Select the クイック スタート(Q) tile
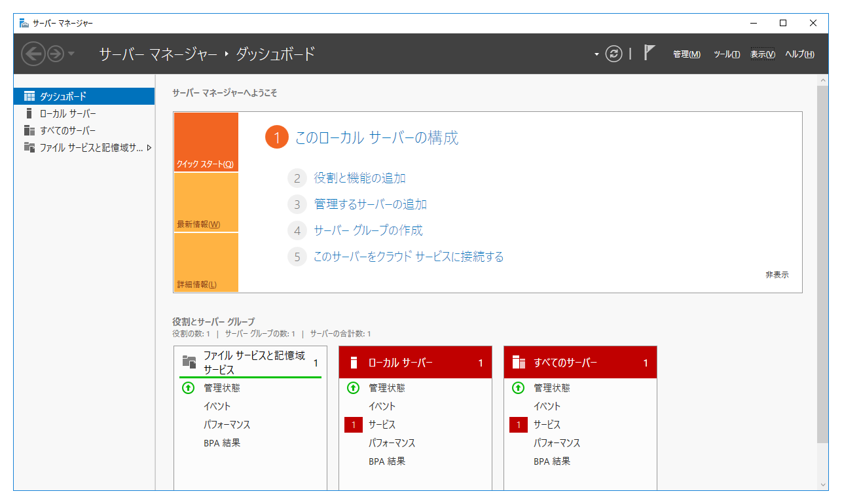Image resolution: width=842 pixels, height=504 pixels. tap(206, 142)
